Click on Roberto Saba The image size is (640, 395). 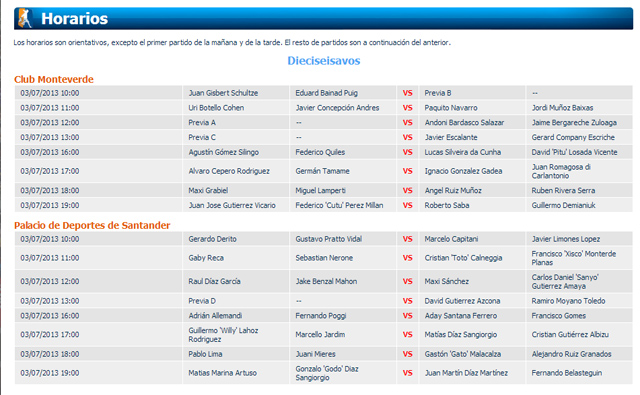pyautogui.click(x=447, y=205)
